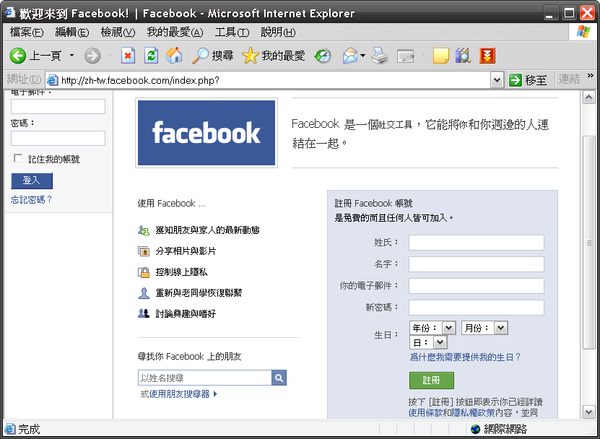Click the reconnect classmates person icon
The image size is (600, 439).
coord(143,293)
